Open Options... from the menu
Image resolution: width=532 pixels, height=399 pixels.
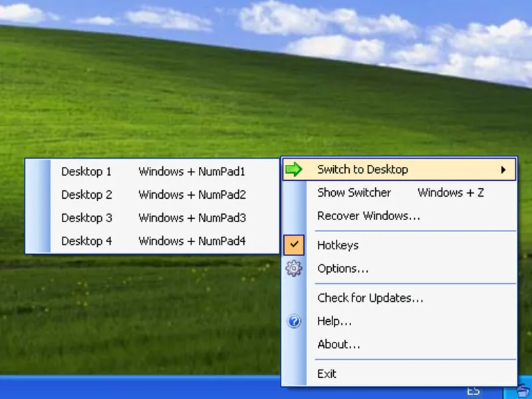pos(400,269)
